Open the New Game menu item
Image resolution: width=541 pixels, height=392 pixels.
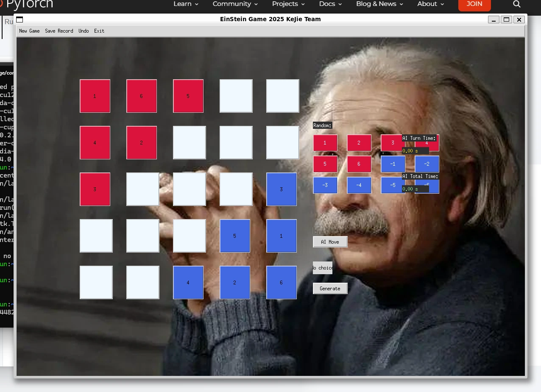click(x=29, y=31)
